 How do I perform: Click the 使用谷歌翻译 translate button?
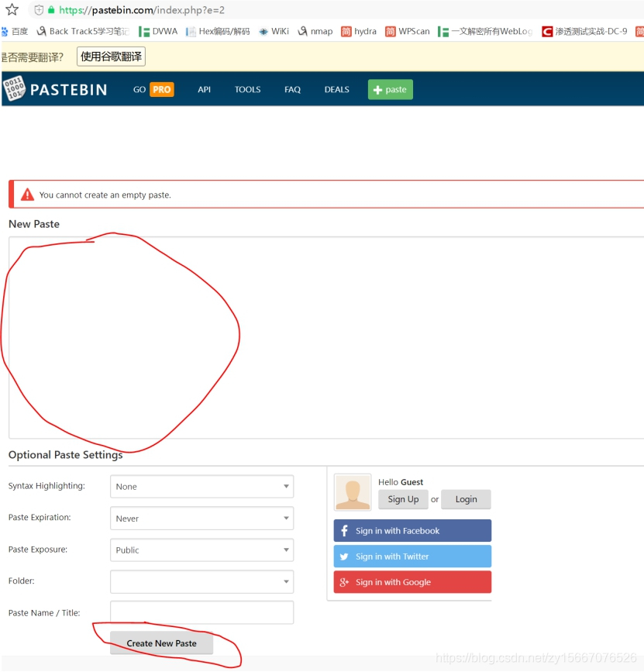(111, 57)
